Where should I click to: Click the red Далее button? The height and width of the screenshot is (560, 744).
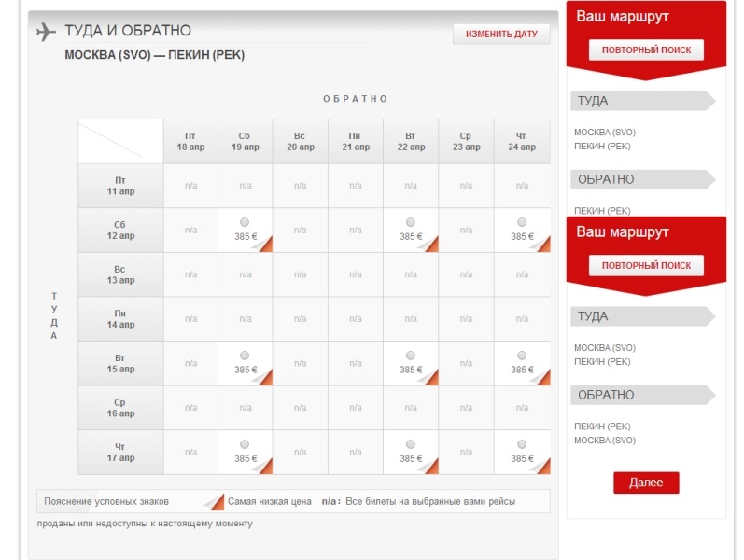coord(645,483)
